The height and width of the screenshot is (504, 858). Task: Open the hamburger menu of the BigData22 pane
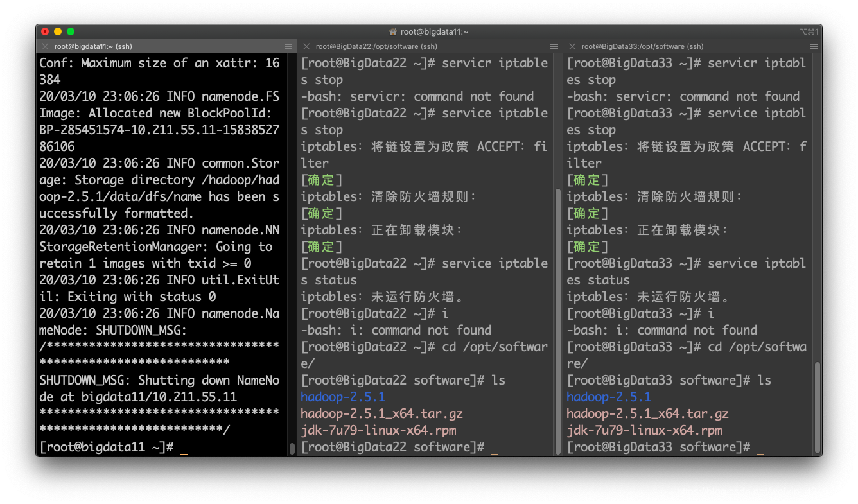point(554,46)
